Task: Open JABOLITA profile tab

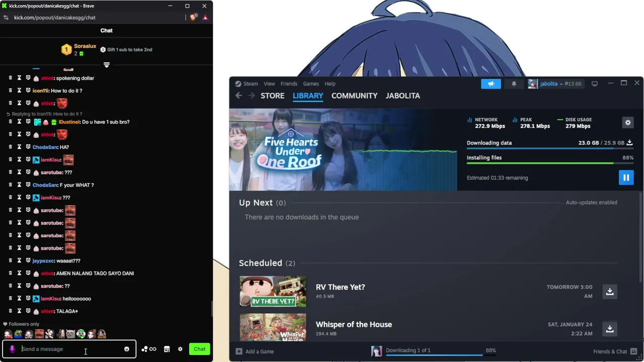Action: point(403,96)
